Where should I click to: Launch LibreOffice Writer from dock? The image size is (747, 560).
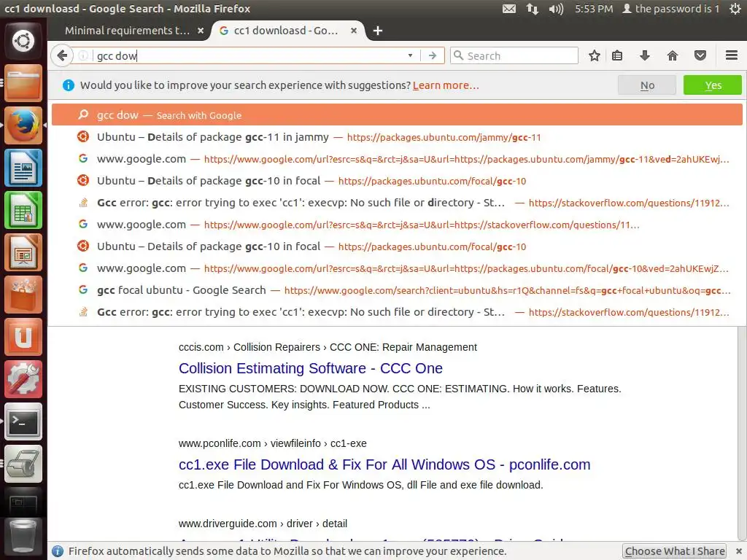click(x=23, y=168)
